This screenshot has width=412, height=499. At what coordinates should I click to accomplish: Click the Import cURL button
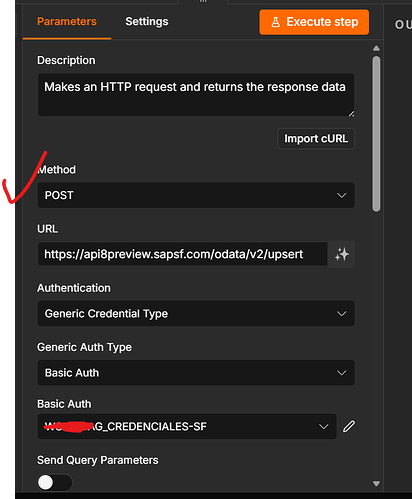(x=316, y=139)
